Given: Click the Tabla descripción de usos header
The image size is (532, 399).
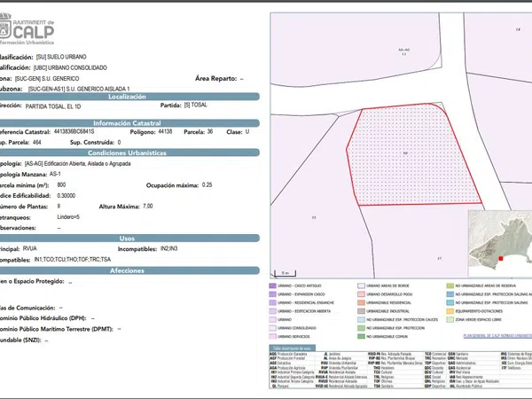Looking at the screenshot, I should point(289,348).
